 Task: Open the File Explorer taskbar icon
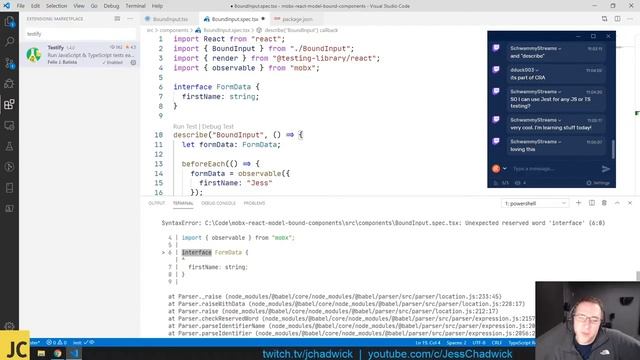(41, 353)
